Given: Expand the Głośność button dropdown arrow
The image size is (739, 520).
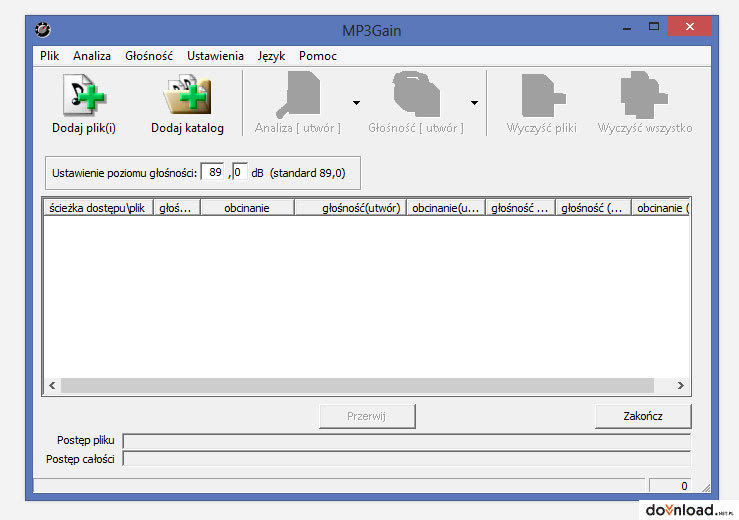Looking at the screenshot, I should click(x=474, y=102).
